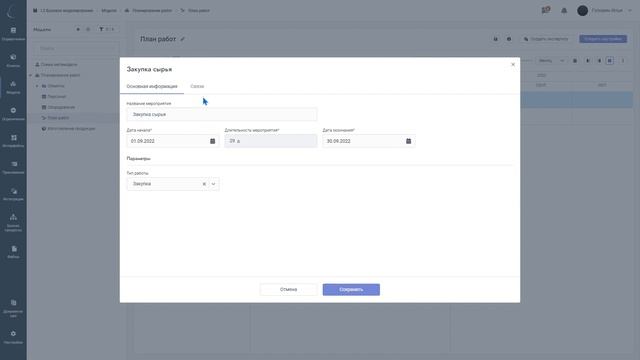This screenshot has height=360, width=640.
Task: Click the user avatar in the header
Action: point(582,11)
